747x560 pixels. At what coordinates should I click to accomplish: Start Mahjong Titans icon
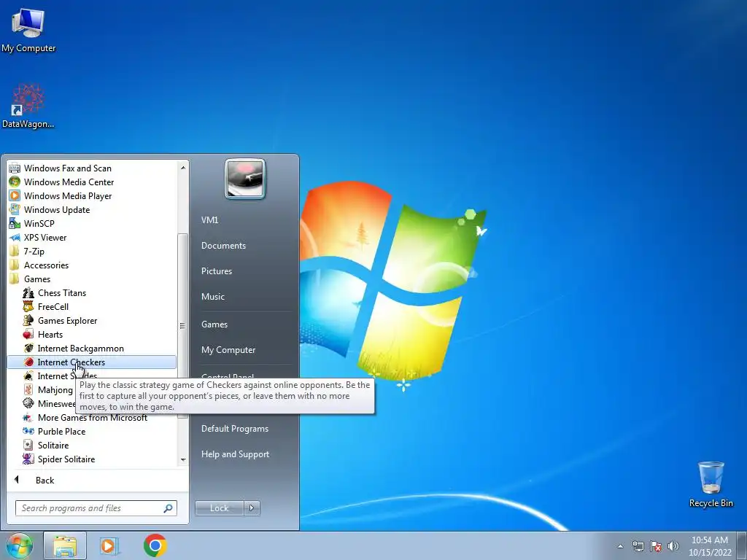pos(28,389)
